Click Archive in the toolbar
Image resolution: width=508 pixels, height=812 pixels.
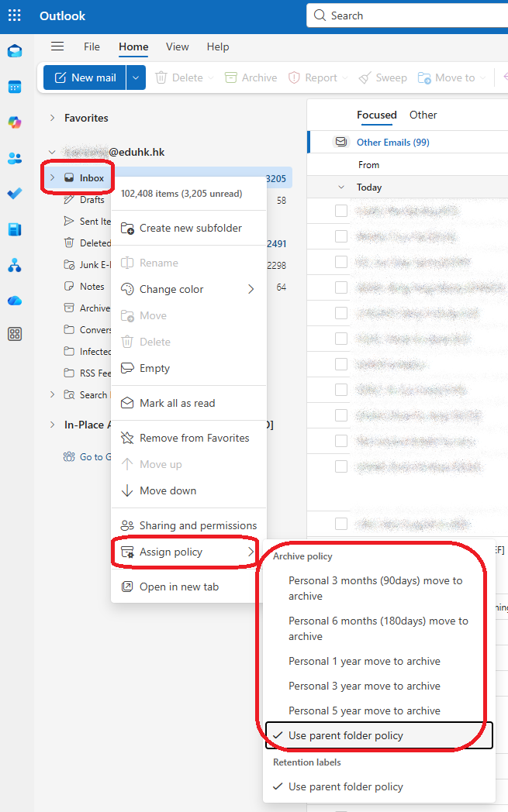[251, 77]
